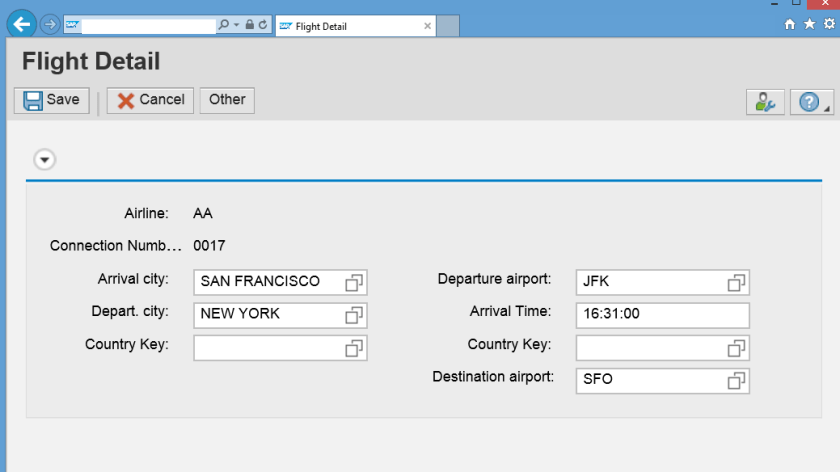Click the browser forward arrow button
The height and width of the screenshot is (472, 840).
tap(50, 25)
